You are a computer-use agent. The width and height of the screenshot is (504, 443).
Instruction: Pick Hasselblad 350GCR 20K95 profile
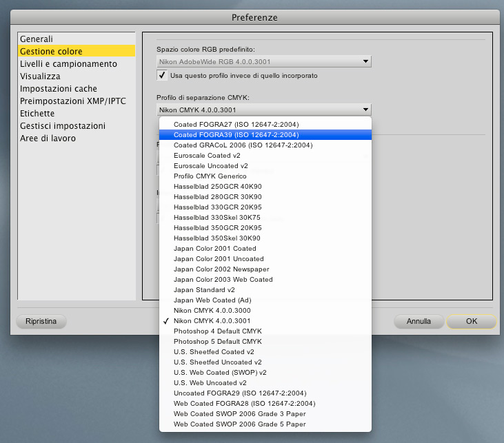(x=265, y=228)
